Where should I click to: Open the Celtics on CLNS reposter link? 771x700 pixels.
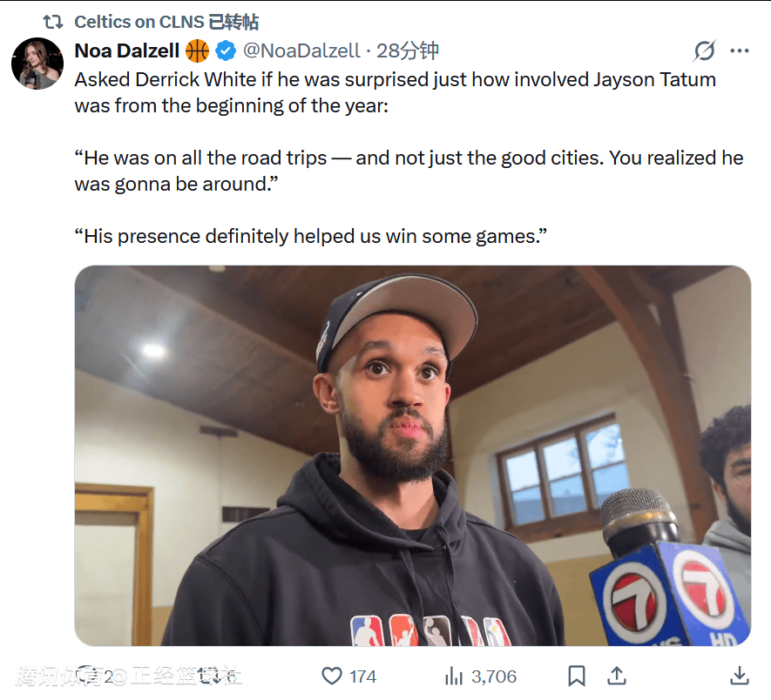141,22
